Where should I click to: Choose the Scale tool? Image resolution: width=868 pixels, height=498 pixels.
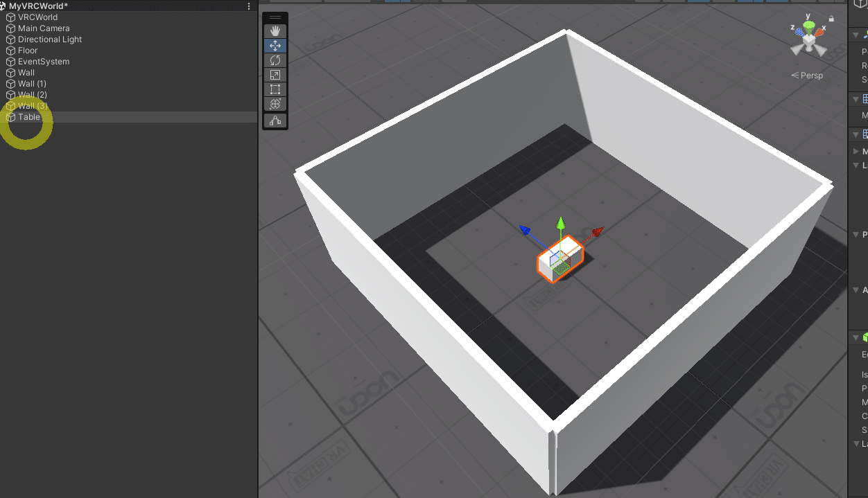click(275, 75)
